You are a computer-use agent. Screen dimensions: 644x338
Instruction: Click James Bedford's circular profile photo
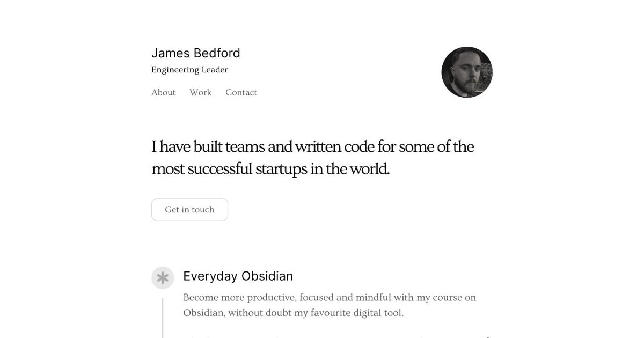pyautogui.click(x=467, y=72)
